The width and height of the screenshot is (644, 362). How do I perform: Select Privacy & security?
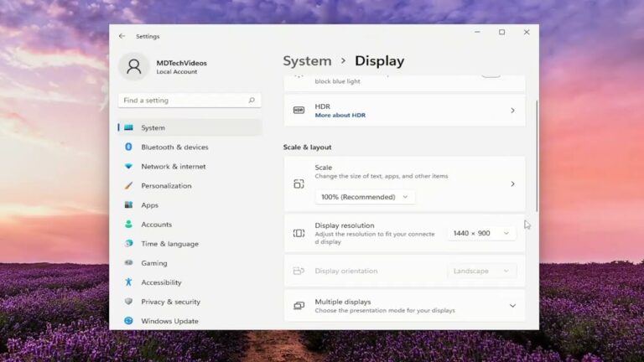(190, 302)
